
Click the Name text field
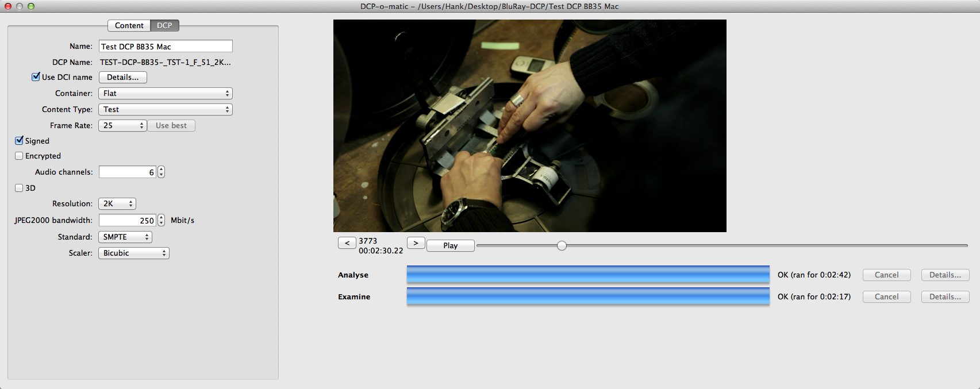[x=166, y=46]
